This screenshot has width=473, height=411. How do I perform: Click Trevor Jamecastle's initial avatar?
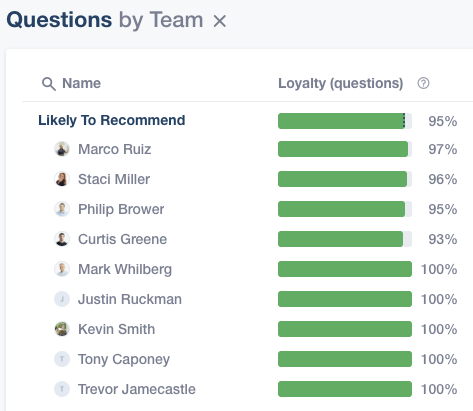62,389
